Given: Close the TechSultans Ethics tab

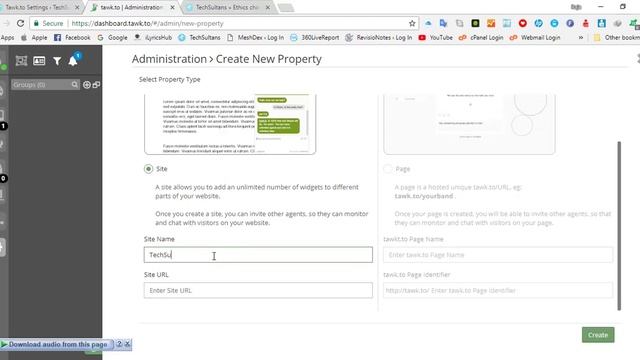Looking at the screenshot, I should pos(268,7).
